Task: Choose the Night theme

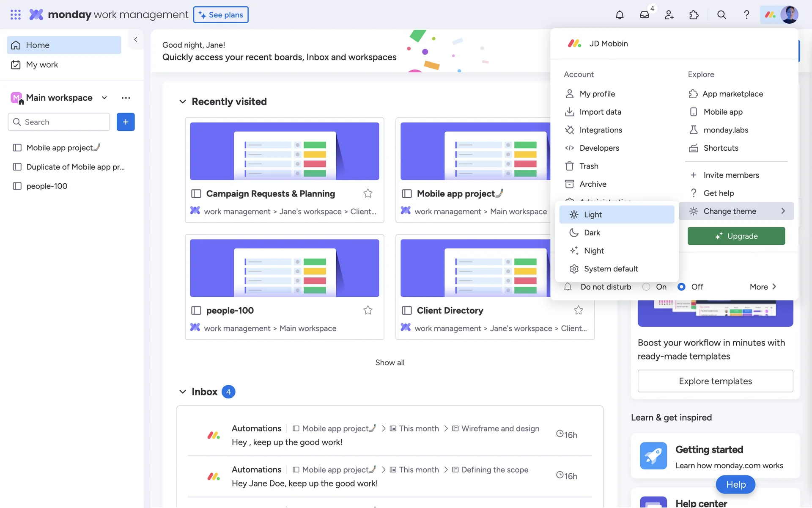Action: [594, 251]
